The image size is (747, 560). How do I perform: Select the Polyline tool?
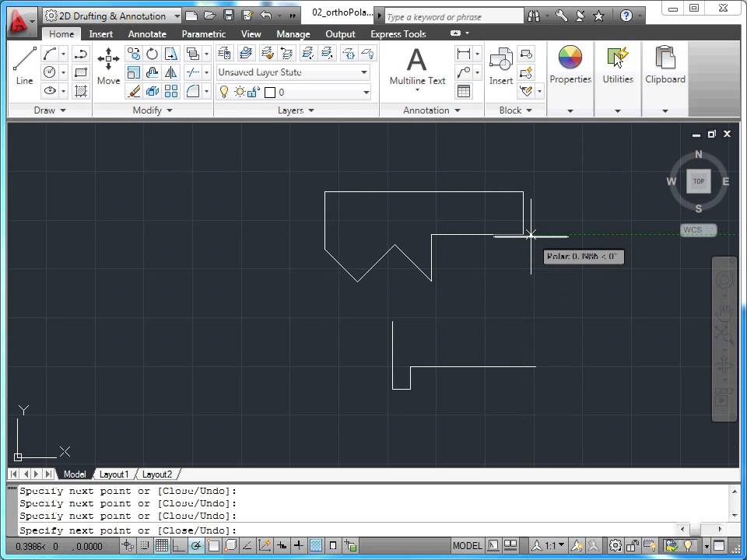[x=81, y=54]
